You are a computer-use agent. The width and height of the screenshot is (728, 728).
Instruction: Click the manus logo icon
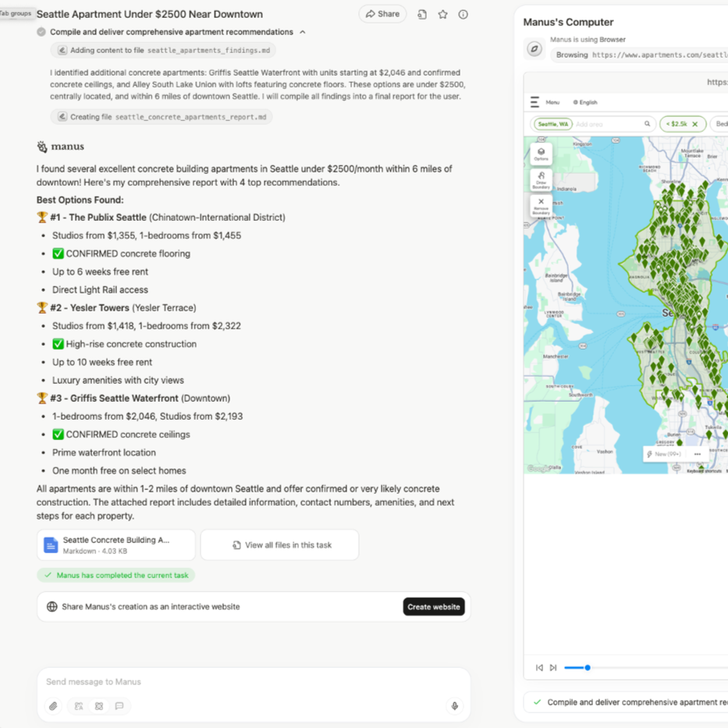click(42, 147)
